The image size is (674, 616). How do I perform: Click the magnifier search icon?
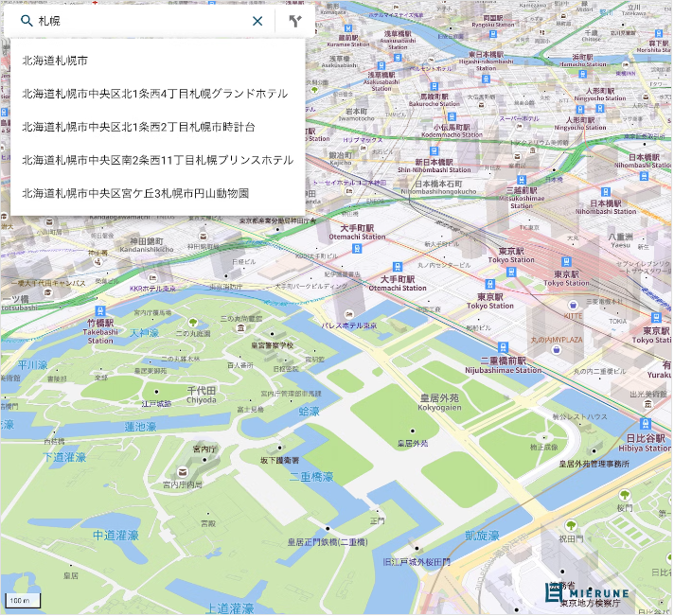[27, 21]
